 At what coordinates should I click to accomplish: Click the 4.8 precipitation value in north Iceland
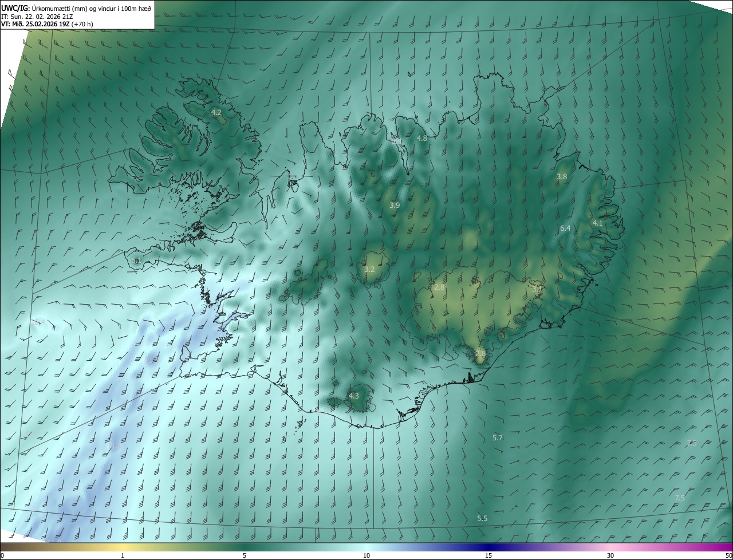point(422,139)
